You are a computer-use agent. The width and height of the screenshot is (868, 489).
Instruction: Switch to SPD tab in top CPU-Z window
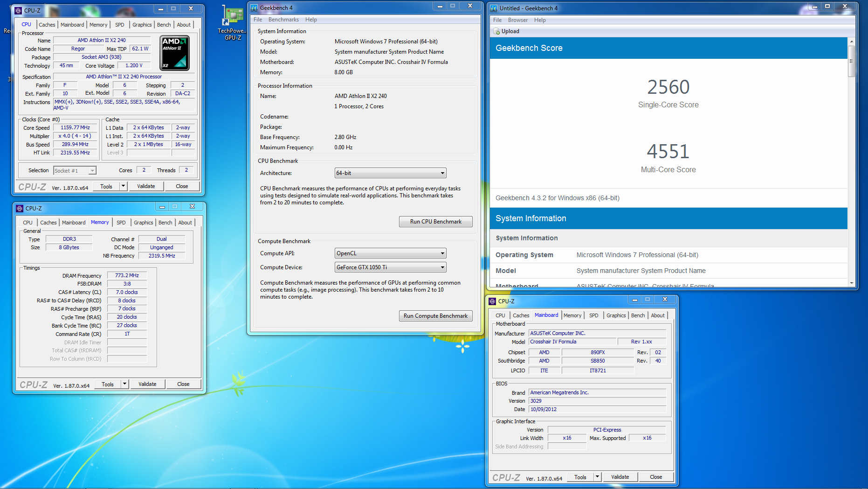(120, 25)
